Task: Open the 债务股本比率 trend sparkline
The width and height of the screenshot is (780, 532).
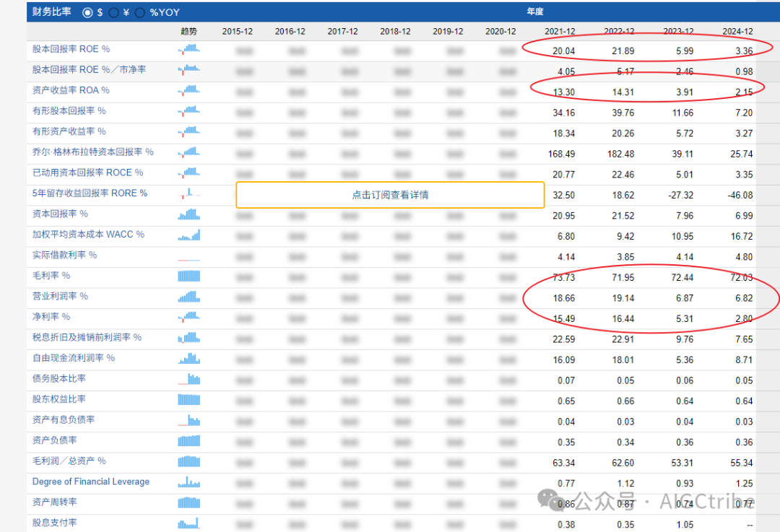Action: click(189, 380)
